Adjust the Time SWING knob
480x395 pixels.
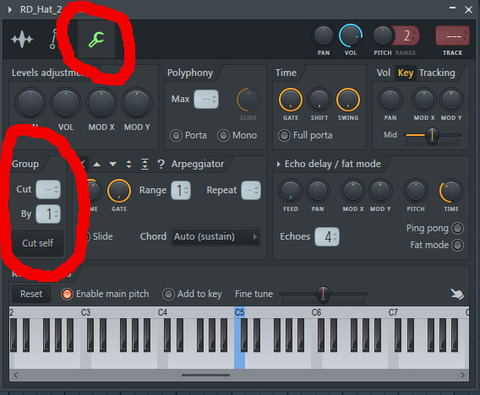[348, 100]
